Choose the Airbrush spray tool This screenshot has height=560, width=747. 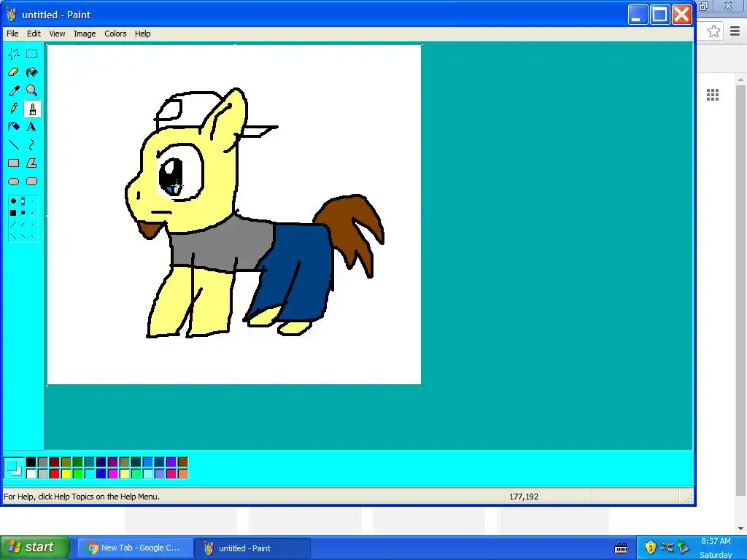(14, 127)
